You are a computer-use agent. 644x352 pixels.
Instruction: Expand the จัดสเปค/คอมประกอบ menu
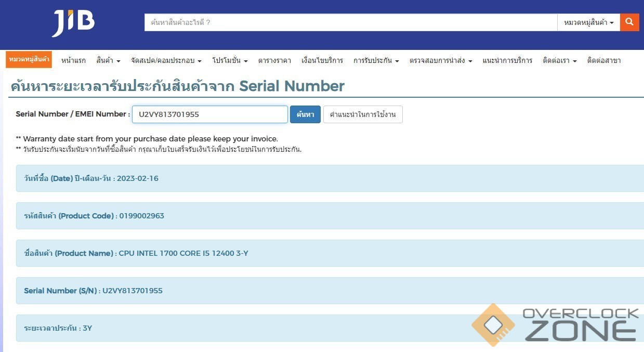coord(166,60)
